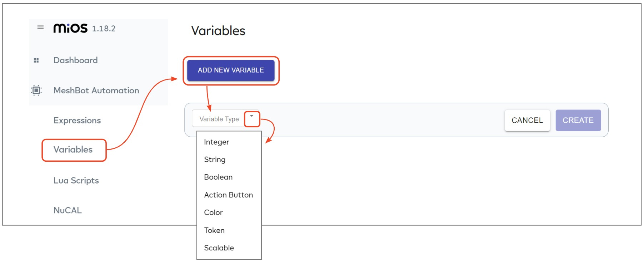Screen dimensions: 644x264
Task: Click ADD NEW VARIABLE button
Action: tap(231, 70)
